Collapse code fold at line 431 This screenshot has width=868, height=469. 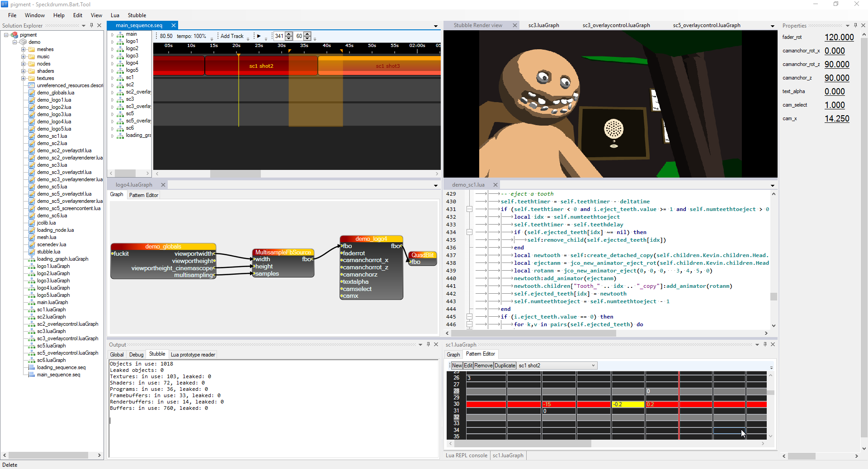[469, 209]
